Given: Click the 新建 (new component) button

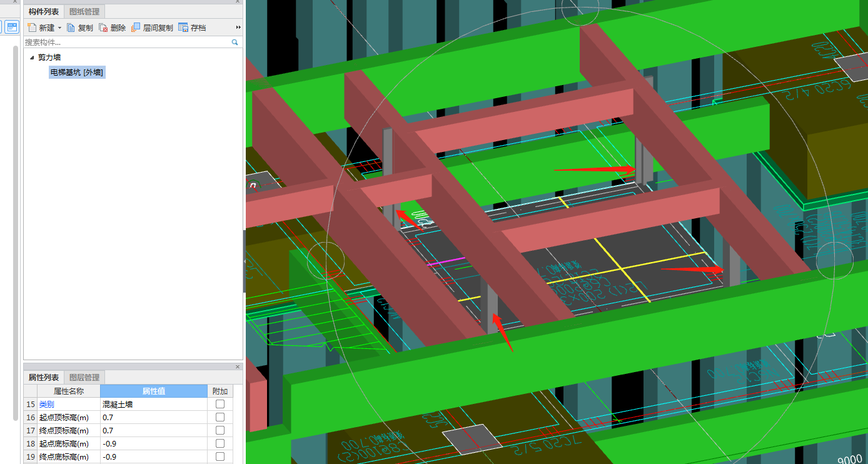Looking at the screenshot, I should [41, 28].
